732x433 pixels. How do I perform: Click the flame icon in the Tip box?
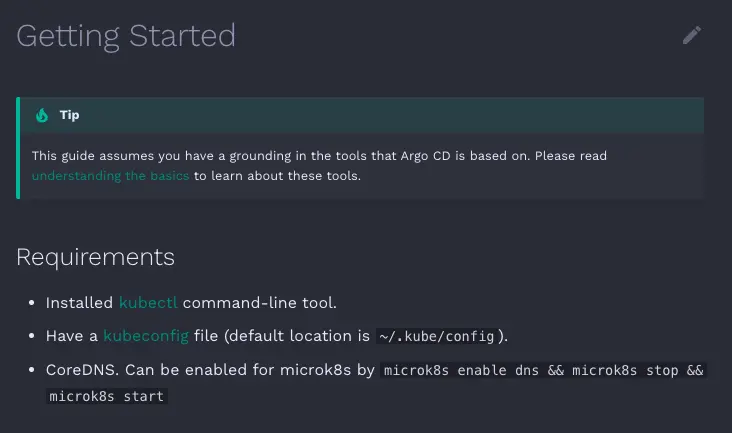(x=42, y=115)
